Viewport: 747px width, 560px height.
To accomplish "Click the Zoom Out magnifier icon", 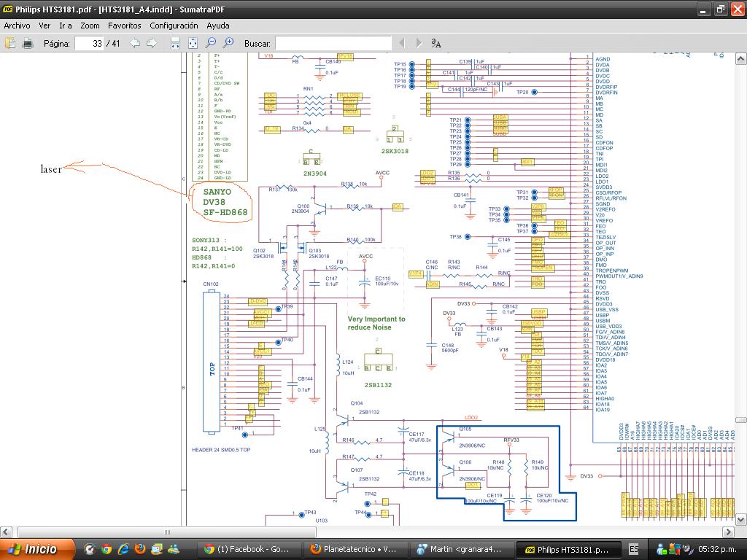I will click(210, 43).
